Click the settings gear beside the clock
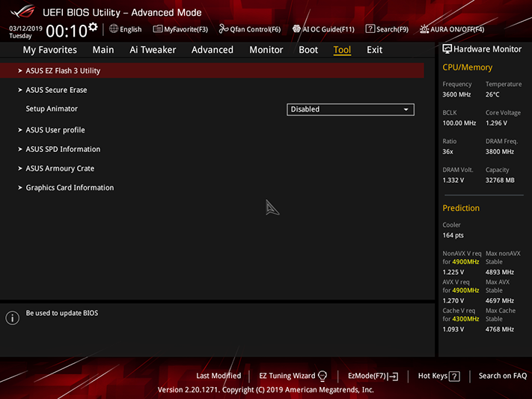532x399 pixels. click(x=93, y=26)
